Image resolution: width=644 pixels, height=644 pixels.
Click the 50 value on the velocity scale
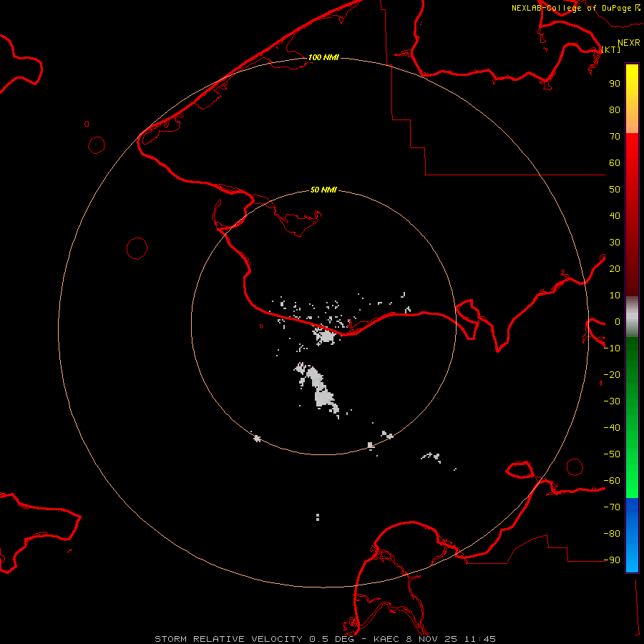click(615, 190)
